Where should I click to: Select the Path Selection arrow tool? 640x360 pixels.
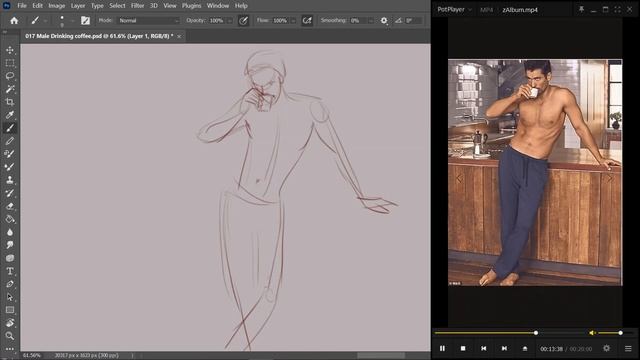tap(10, 297)
